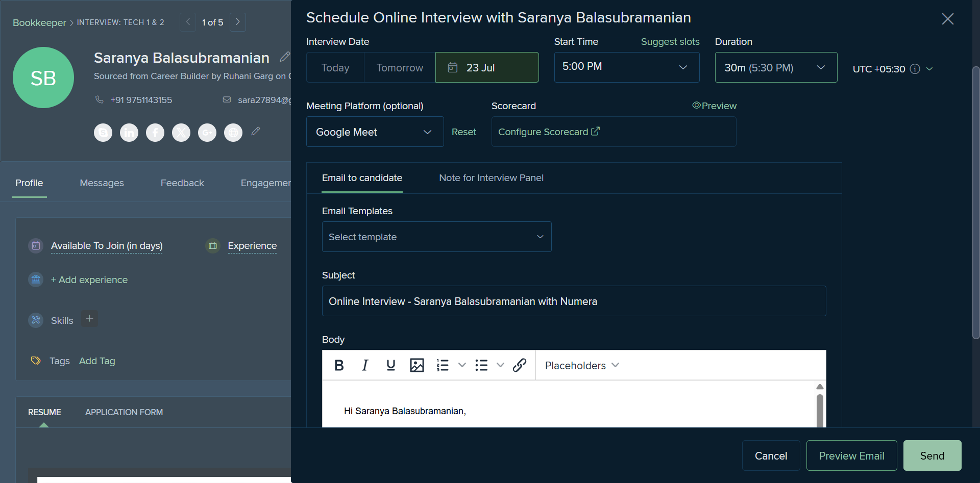
Task: Send the interview invitation
Action: coord(932,455)
